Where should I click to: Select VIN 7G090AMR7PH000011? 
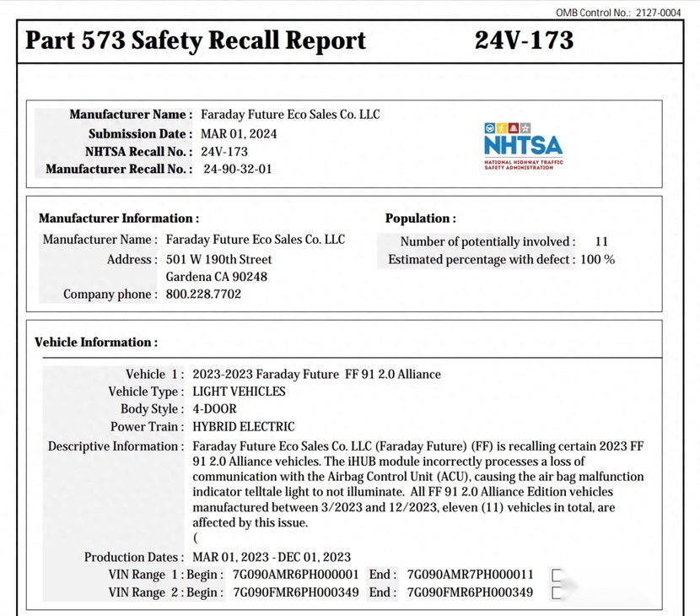click(x=470, y=574)
